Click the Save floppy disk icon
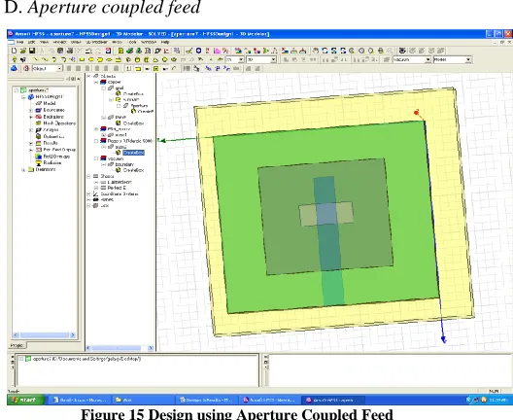Image resolution: width=513 pixels, height=420 pixels. click(x=32, y=51)
